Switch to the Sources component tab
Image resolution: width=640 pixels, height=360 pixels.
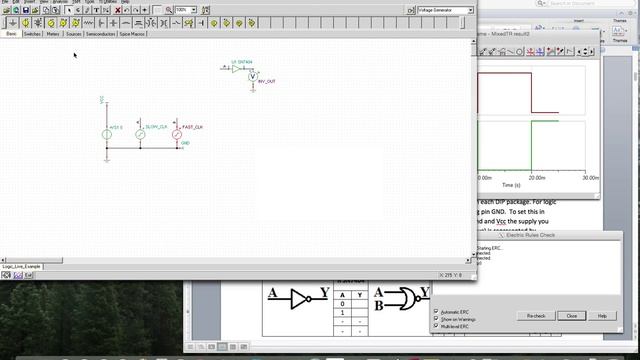[x=74, y=34]
